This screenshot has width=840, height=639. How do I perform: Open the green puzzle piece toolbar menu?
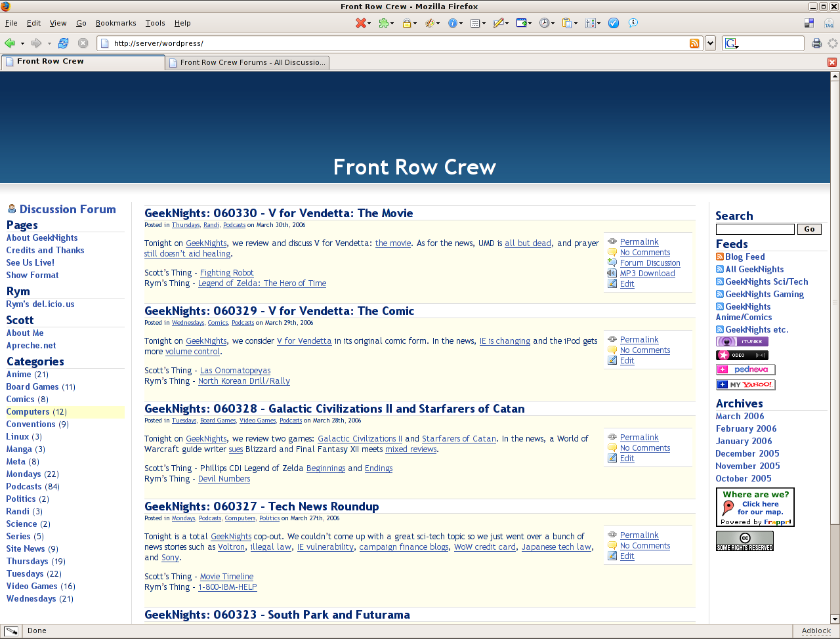coord(387,23)
